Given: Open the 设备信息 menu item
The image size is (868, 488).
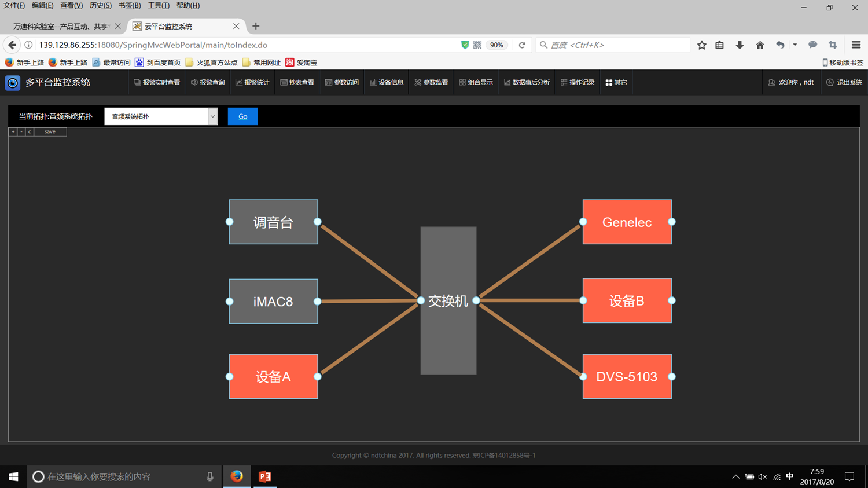Looking at the screenshot, I should (x=387, y=83).
